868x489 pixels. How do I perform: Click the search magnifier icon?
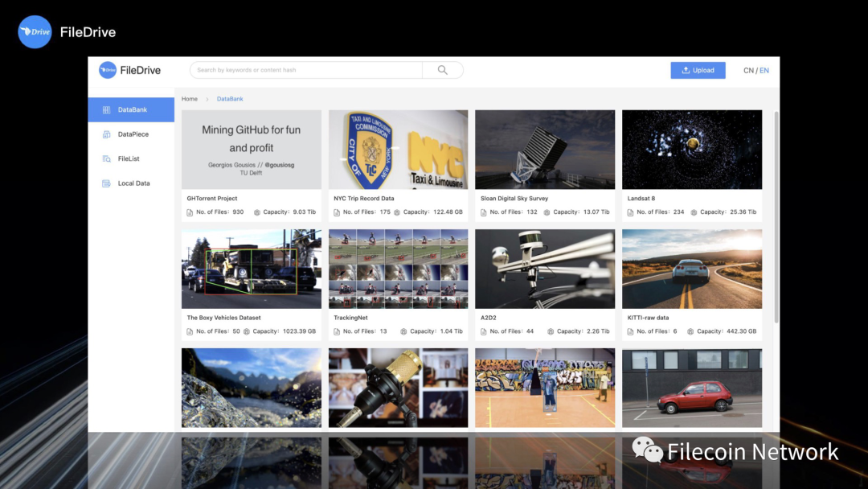coord(442,70)
